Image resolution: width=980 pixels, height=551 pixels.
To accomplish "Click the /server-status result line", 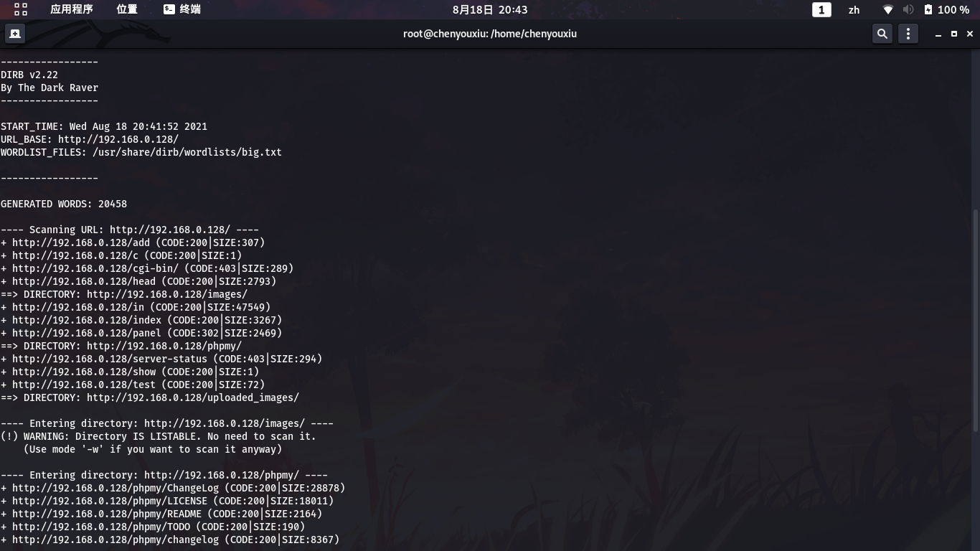I will (x=161, y=359).
